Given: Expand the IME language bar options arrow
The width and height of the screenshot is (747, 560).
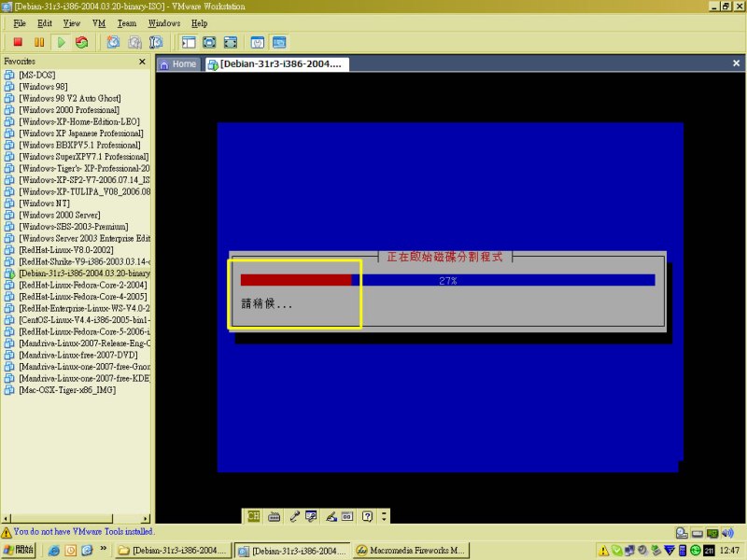Looking at the screenshot, I should (384, 515).
